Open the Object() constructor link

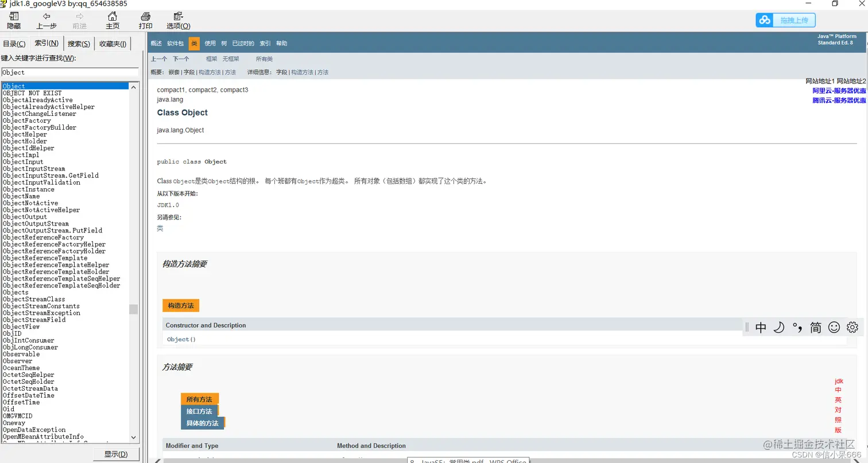click(181, 340)
